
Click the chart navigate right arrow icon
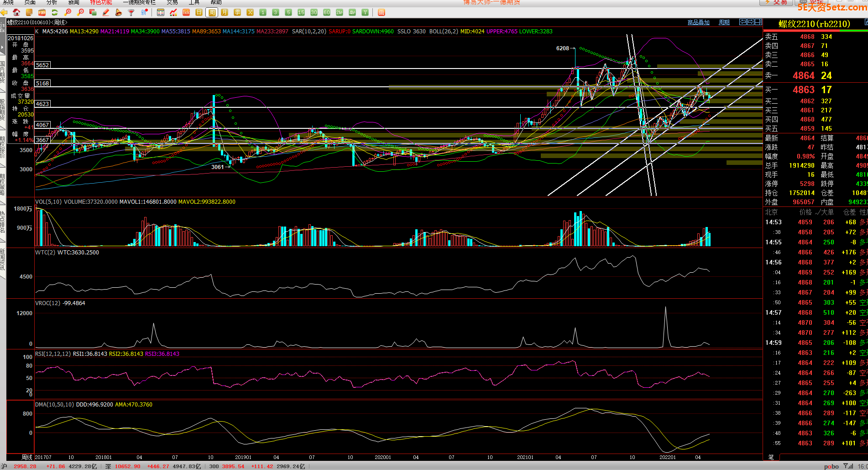coord(751,22)
